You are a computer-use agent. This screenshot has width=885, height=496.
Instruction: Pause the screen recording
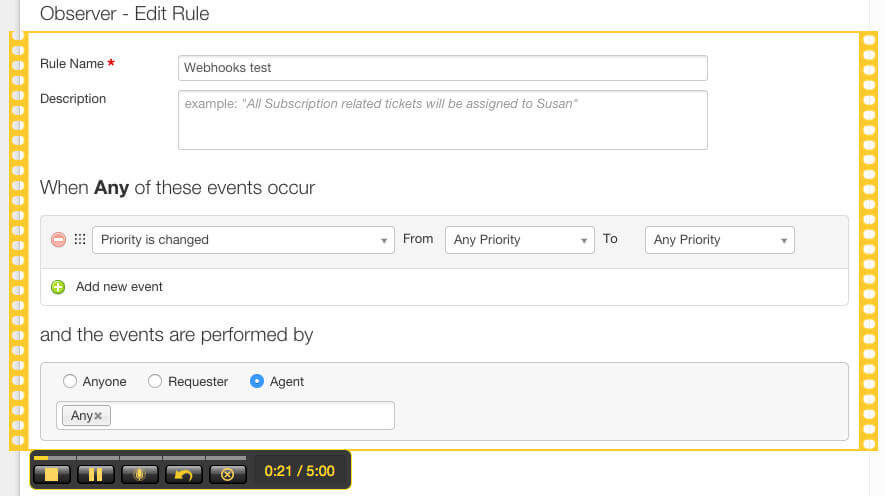pyautogui.click(x=95, y=474)
